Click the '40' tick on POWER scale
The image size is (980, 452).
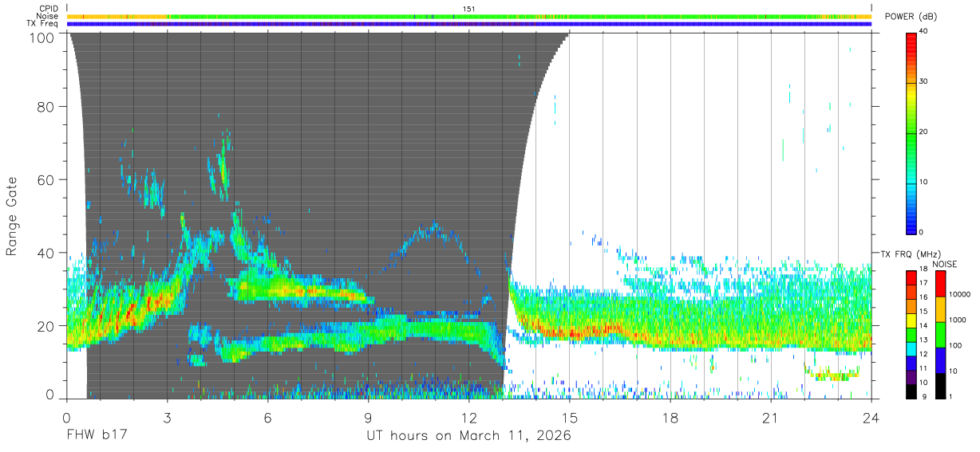(925, 31)
